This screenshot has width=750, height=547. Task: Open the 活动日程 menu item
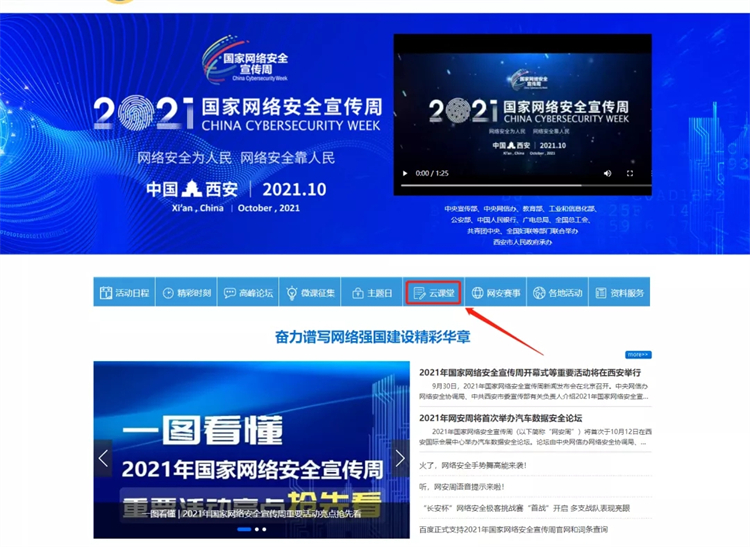coord(124,293)
